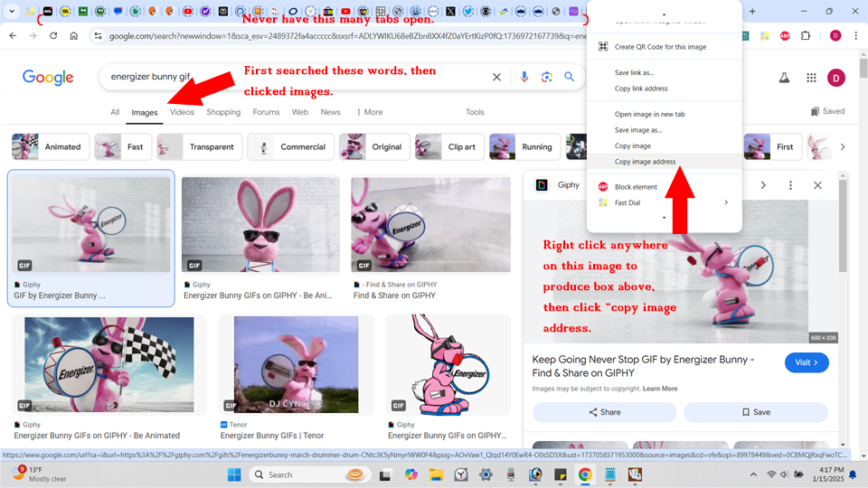This screenshot has height=488, width=868.
Task: Open the tab search dropdown arrow
Action: point(12,11)
